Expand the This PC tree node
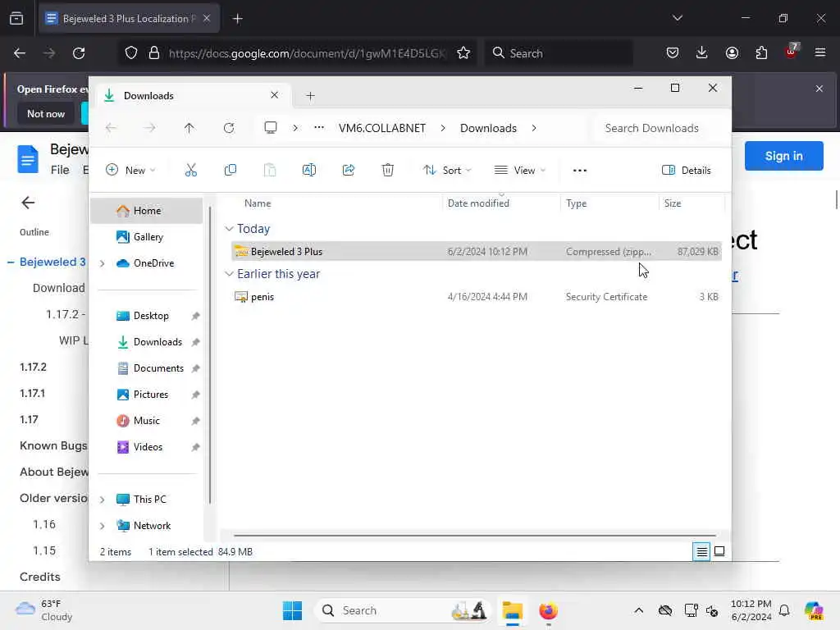 click(102, 500)
